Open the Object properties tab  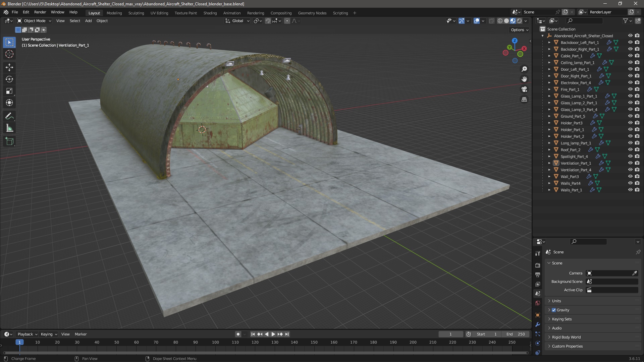tap(538, 315)
